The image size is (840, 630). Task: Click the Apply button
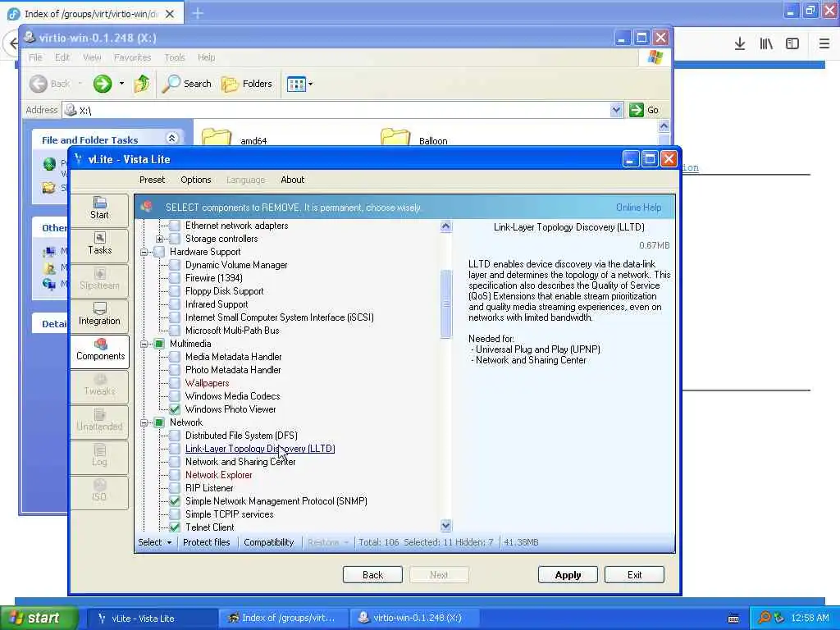coord(568,575)
